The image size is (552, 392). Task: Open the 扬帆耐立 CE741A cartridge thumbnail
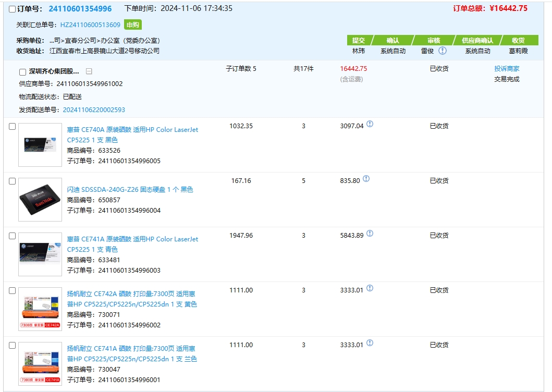tap(40, 364)
